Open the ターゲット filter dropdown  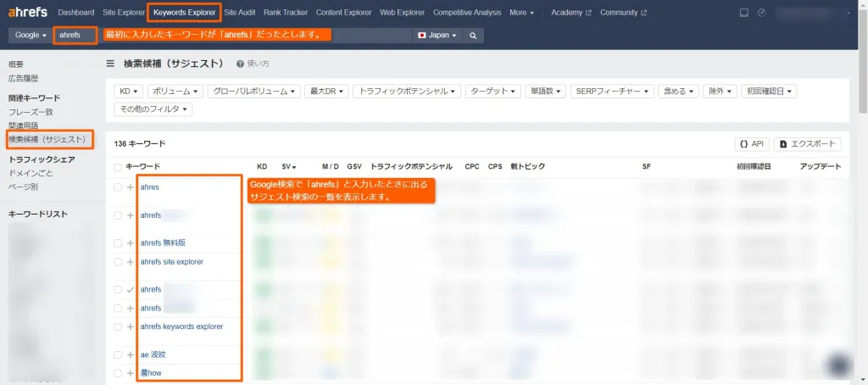[x=493, y=92]
